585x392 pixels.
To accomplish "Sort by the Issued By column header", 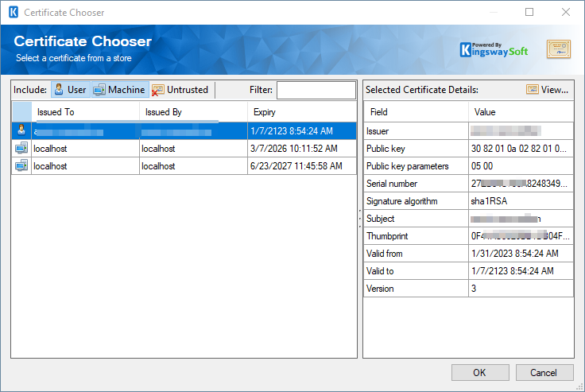I will (193, 112).
